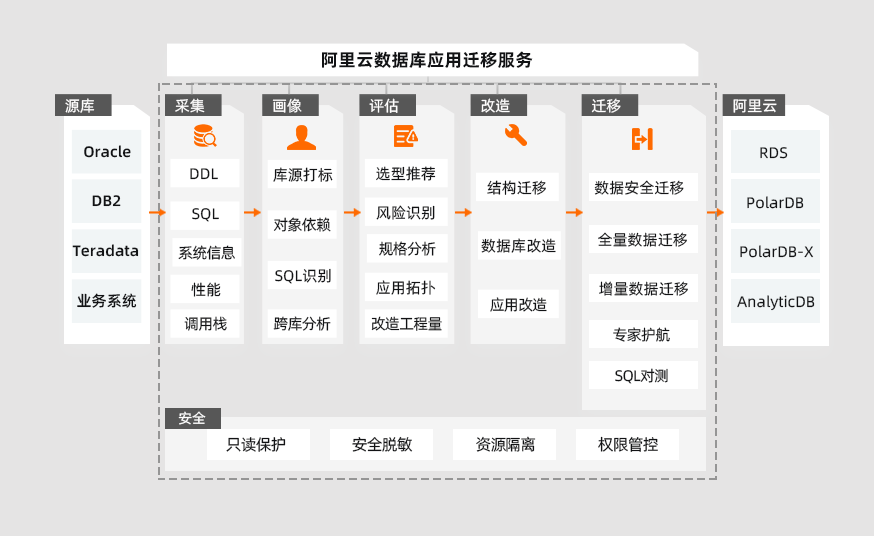Click the 规格分析 item

[407, 248]
